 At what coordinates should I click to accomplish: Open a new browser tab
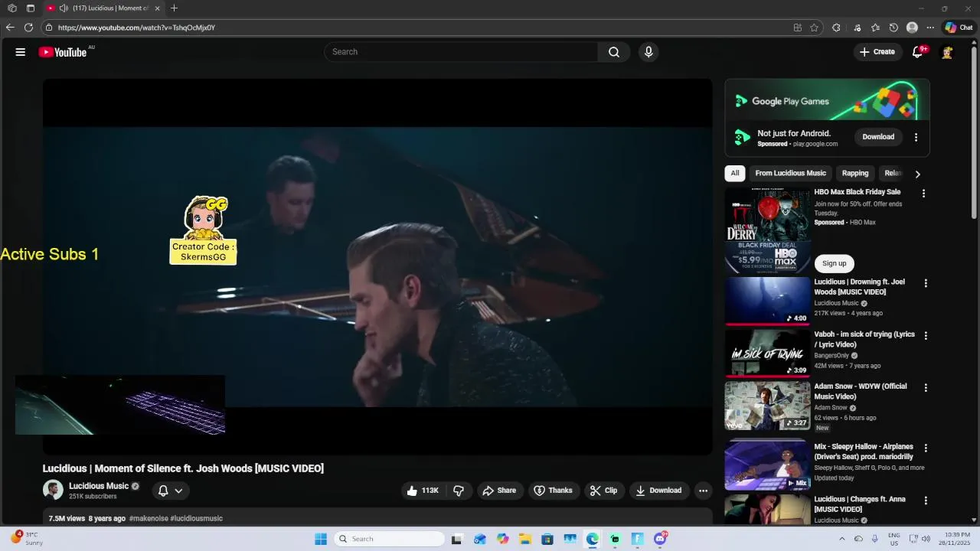click(x=174, y=8)
